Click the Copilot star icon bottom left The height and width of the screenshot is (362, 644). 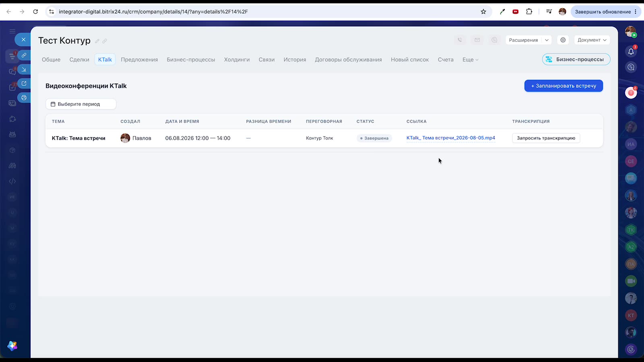12,346
